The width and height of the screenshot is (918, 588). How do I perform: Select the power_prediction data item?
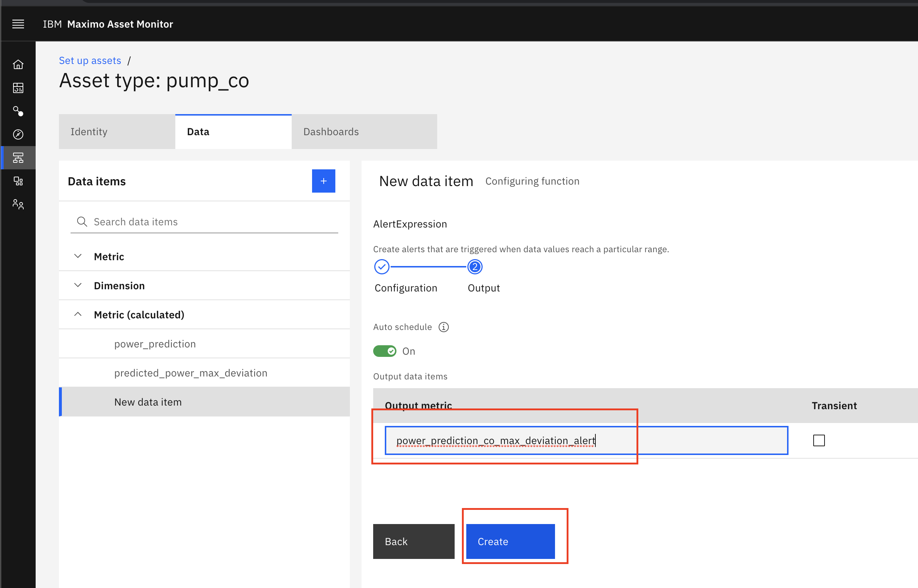(204, 344)
